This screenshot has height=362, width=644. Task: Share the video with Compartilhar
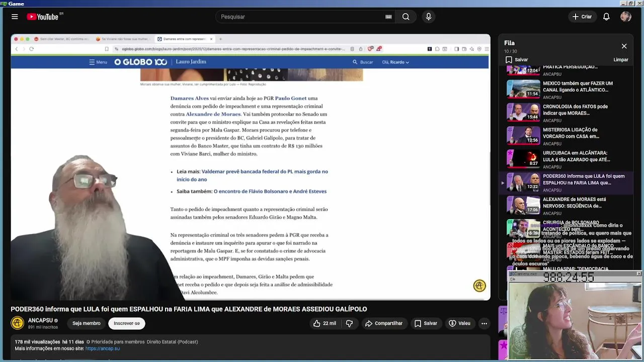pos(383,323)
